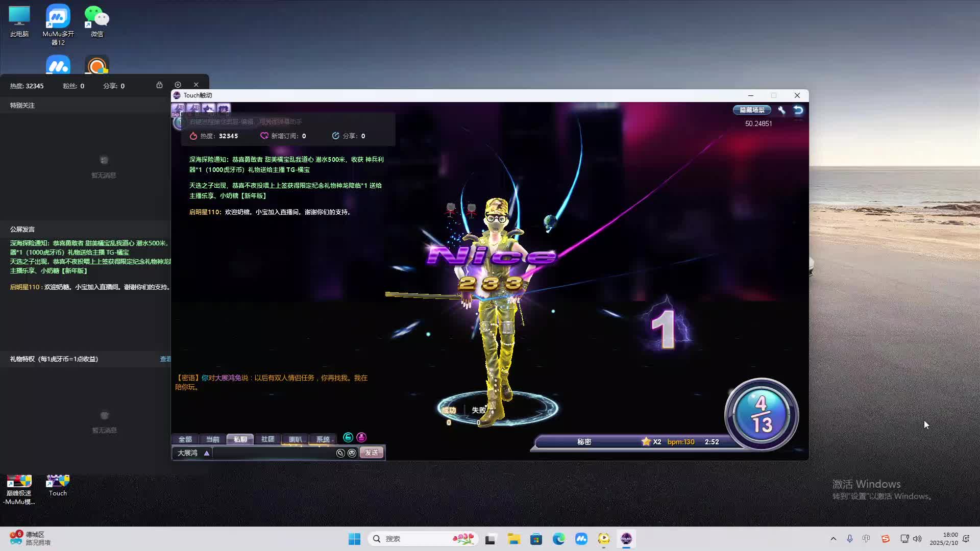Image resolution: width=980 pixels, height=551 pixels.
Task: Open the Touch game icon in taskbar
Action: click(626, 539)
